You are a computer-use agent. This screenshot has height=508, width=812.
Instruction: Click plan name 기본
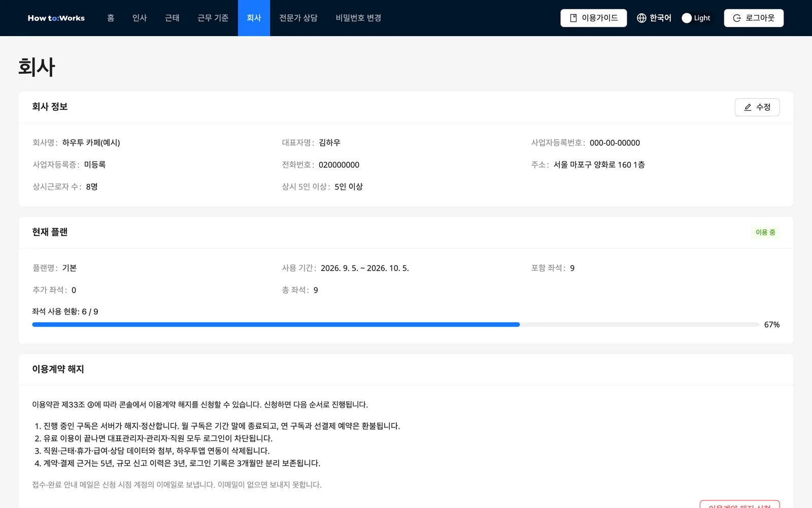click(x=70, y=268)
